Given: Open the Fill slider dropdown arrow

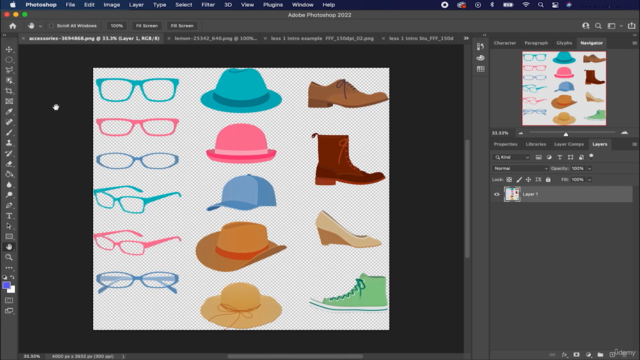Looking at the screenshot, I should pyautogui.click(x=589, y=180).
